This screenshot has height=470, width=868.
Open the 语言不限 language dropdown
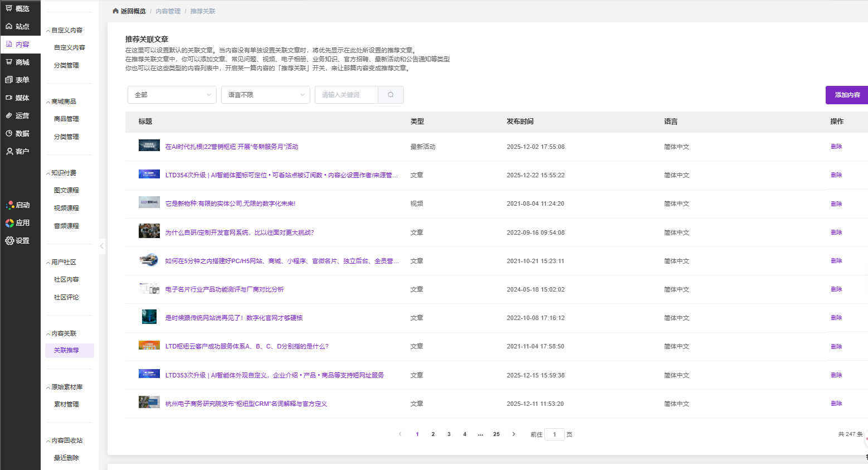[265, 95]
